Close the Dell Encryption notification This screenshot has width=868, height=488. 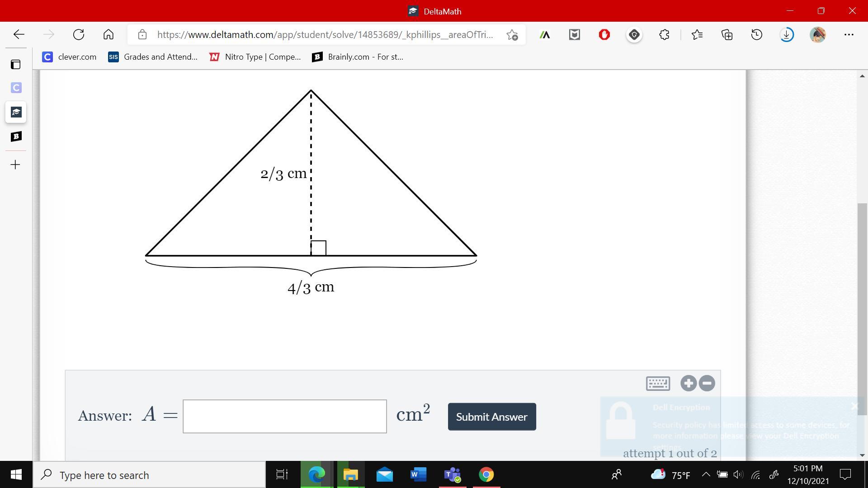click(854, 406)
